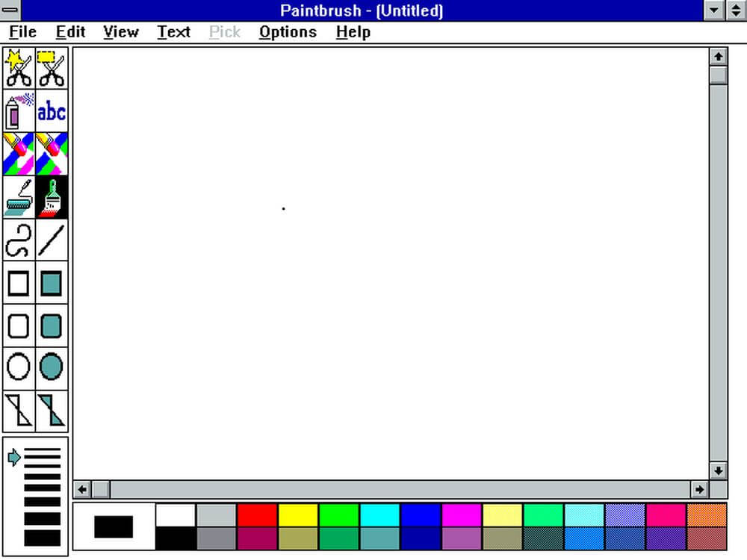Pick the Paint Roller fill tool

click(19, 197)
